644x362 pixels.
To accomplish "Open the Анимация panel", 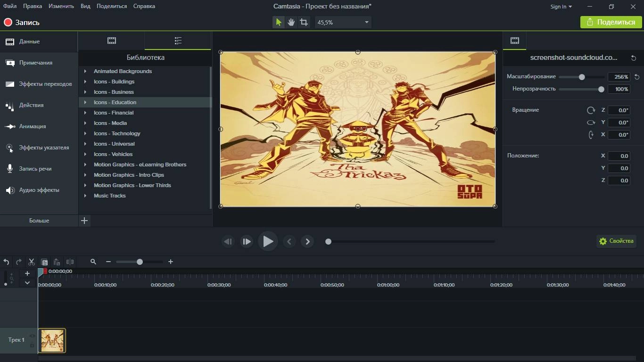I will [x=39, y=126].
